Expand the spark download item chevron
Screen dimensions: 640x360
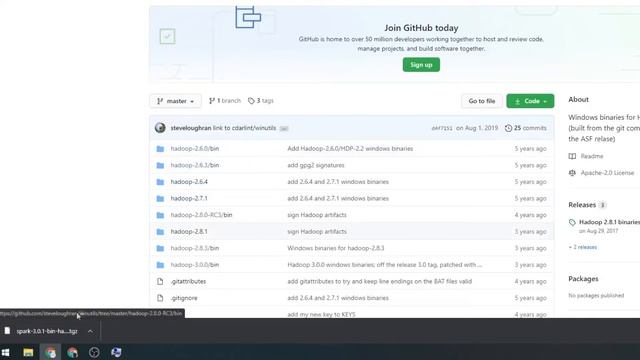(x=90, y=331)
